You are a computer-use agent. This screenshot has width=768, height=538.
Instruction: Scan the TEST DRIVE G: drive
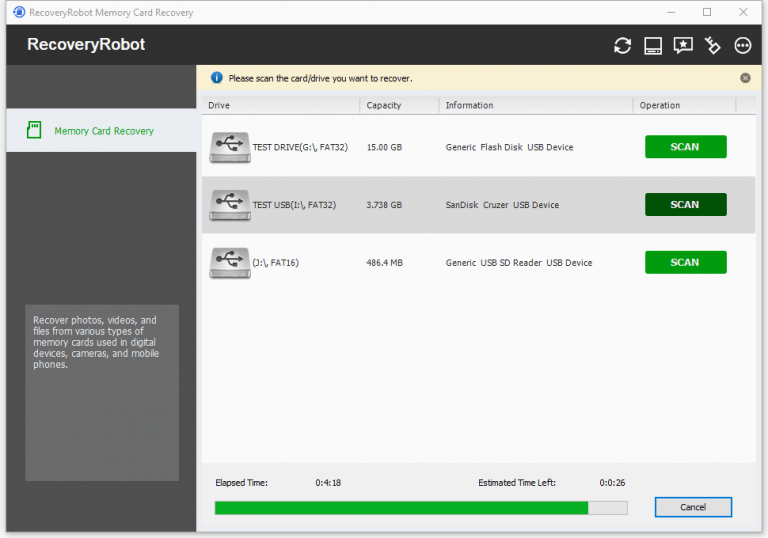tap(685, 147)
